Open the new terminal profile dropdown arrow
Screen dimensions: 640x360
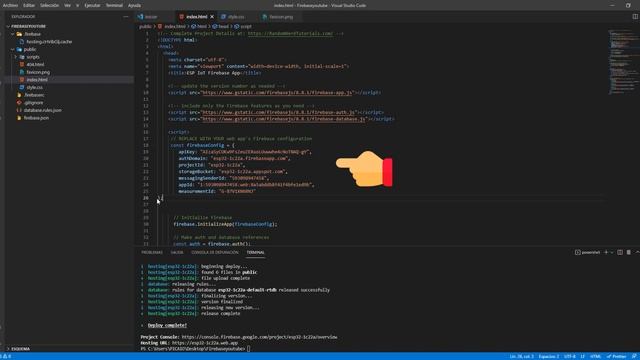coord(612,253)
